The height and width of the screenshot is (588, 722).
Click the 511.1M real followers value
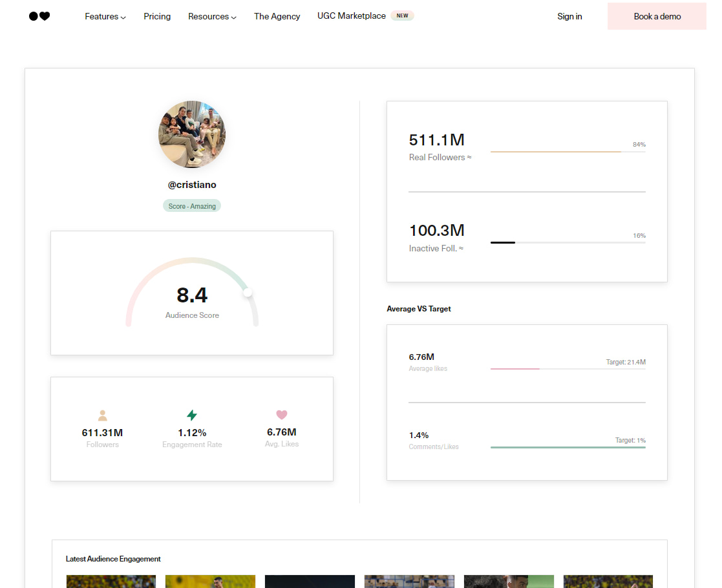click(436, 140)
